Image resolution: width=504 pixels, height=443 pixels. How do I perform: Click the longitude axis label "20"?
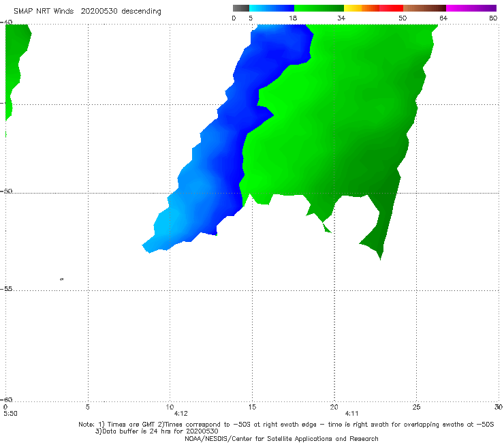click(x=334, y=407)
